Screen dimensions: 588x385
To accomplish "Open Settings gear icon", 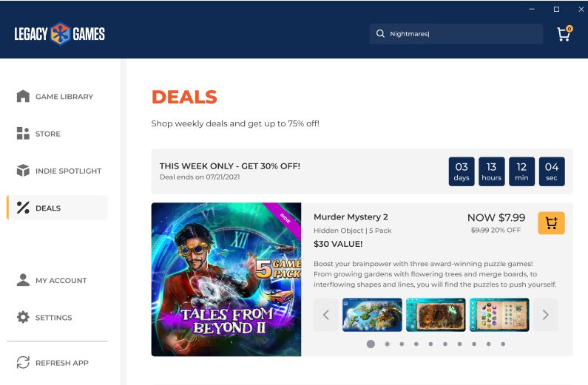I will 23,317.
